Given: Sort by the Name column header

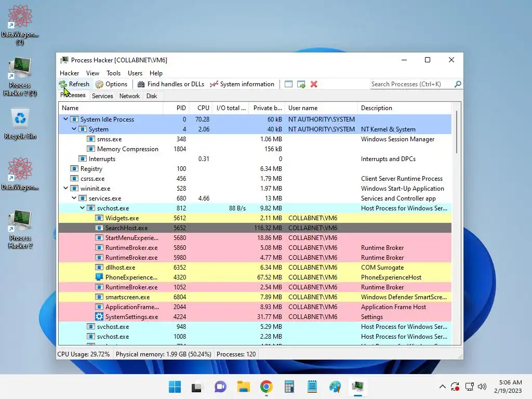Looking at the screenshot, I should tap(111, 108).
